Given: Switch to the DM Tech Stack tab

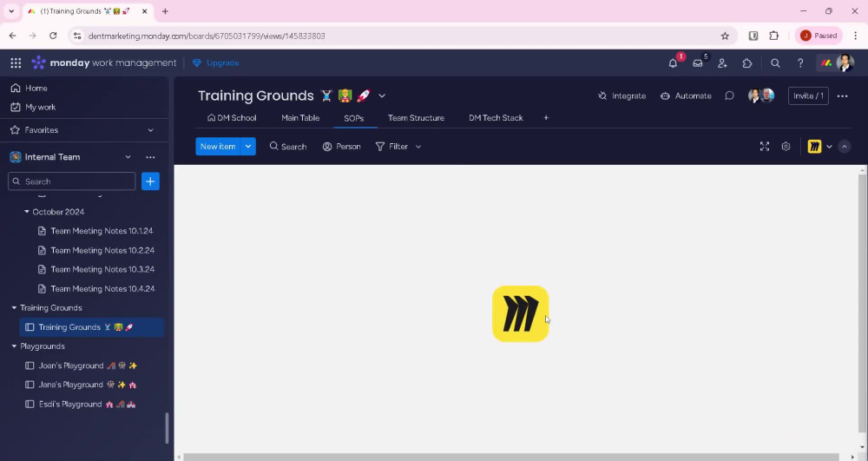Looking at the screenshot, I should pyautogui.click(x=496, y=118).
